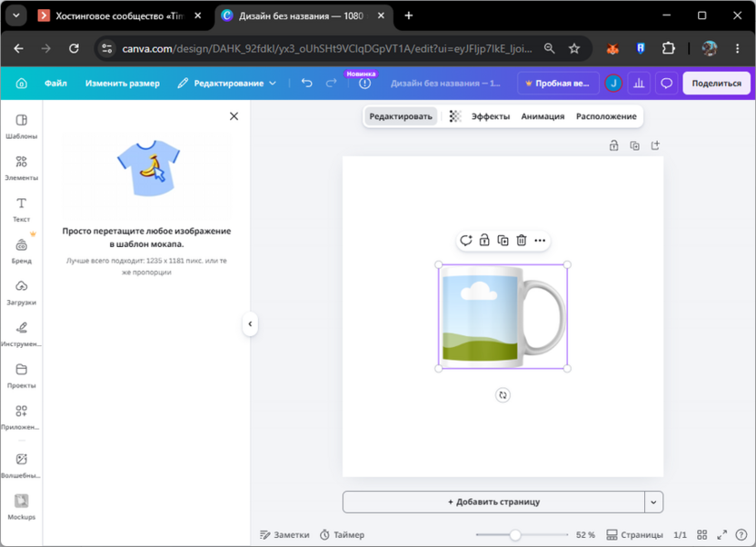The image size is (756, 547).
Task: Duplicate the mug element from floating toolbar
Action: pyautogui.click(x=502, y=240)
